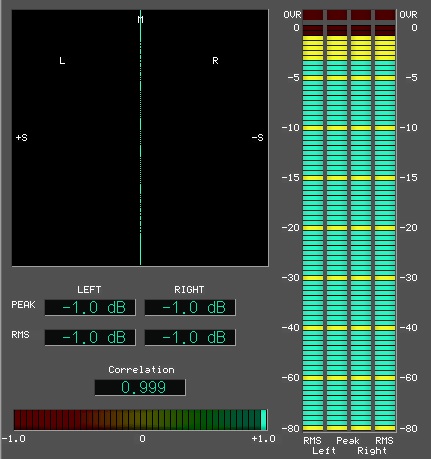The height and width of the screenshot is (459, 431).
Task: Click the '0' label under the correlation bar
Action: click(142, 439)
